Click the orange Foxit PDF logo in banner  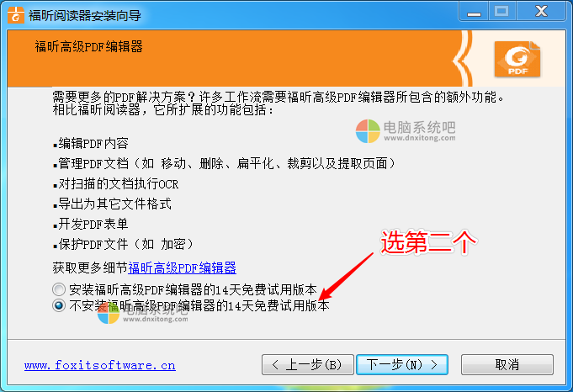517,59
